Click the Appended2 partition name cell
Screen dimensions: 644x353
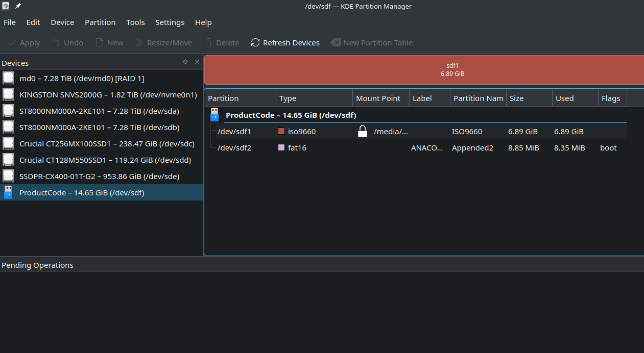pyautogui.click(x=472, y=147)
